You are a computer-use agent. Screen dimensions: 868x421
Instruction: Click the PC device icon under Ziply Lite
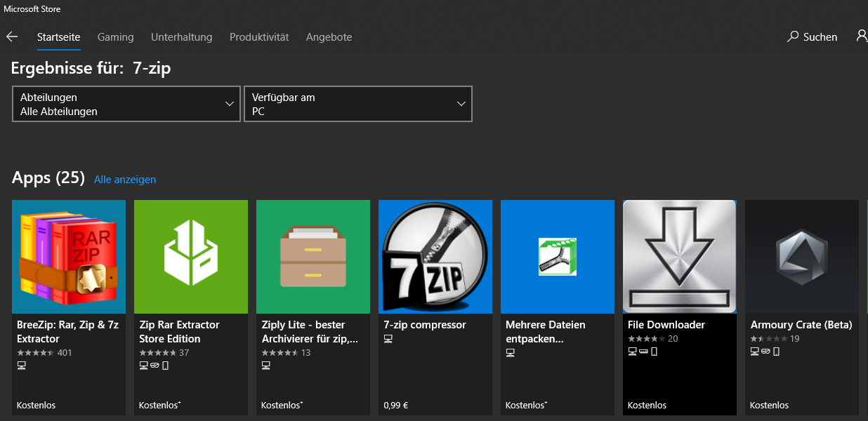tap(265, 366)
